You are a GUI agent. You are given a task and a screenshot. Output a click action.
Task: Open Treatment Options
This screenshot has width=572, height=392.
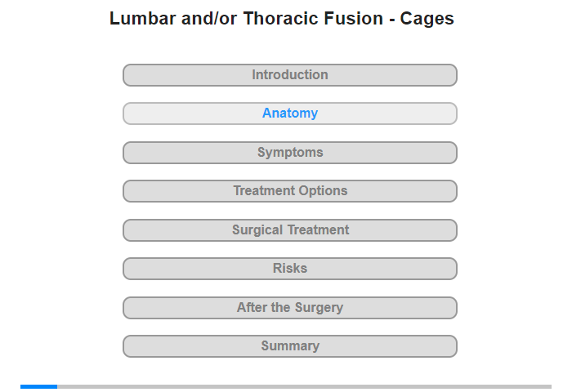pos(289,191)
